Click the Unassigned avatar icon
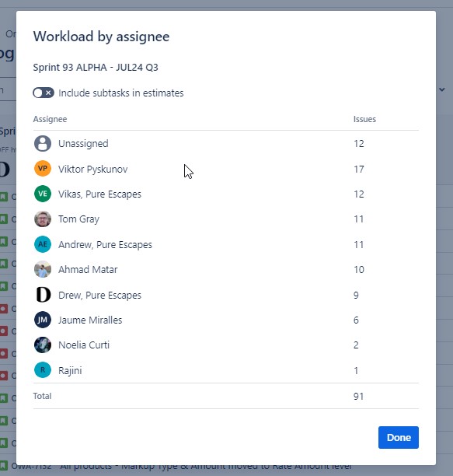This screenshot has width=453, height=476. click(x=43, y=144)
